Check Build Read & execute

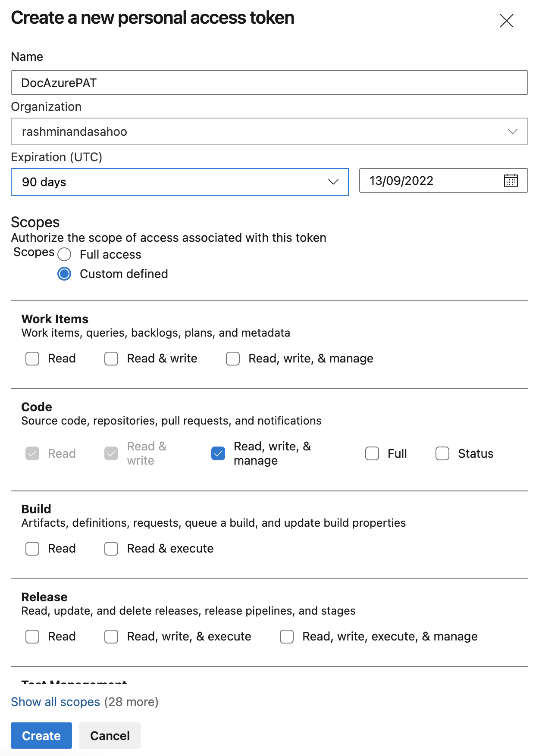[x=111, y=549]
